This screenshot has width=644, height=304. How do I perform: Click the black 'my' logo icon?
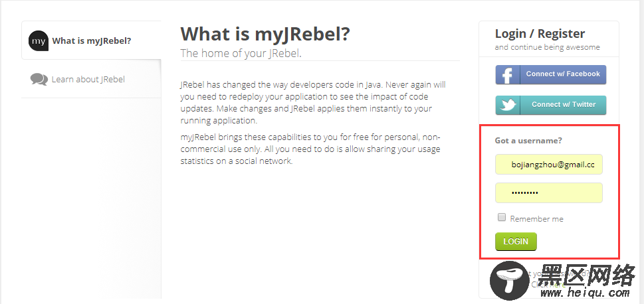coord(39,40)
